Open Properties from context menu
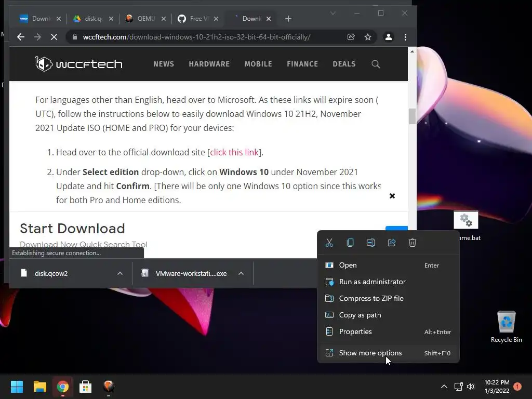This screenshot has width=532, height=399. tap(388, 331)
